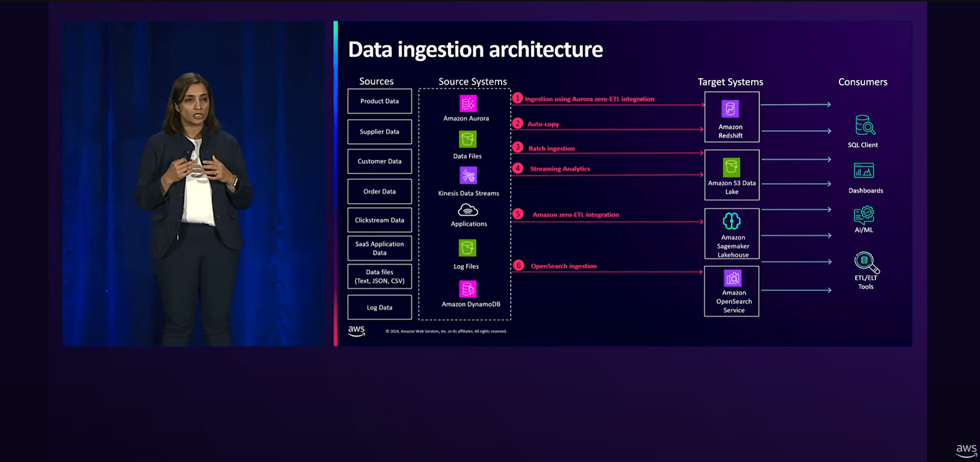The width and height of the screenshot is (980, 462).
Task: Select the Data files (Text, JSON, CSV) box
Action: coord(380,277)
